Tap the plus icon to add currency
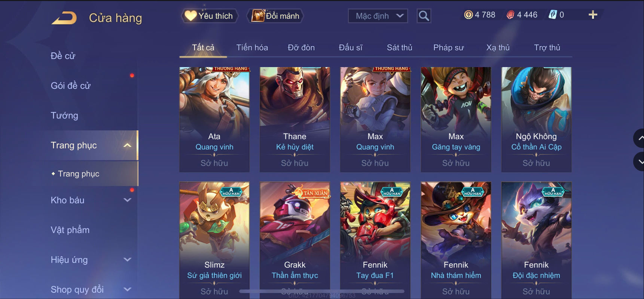The height and width of the screenshot is (299, 644). point(593,15)
